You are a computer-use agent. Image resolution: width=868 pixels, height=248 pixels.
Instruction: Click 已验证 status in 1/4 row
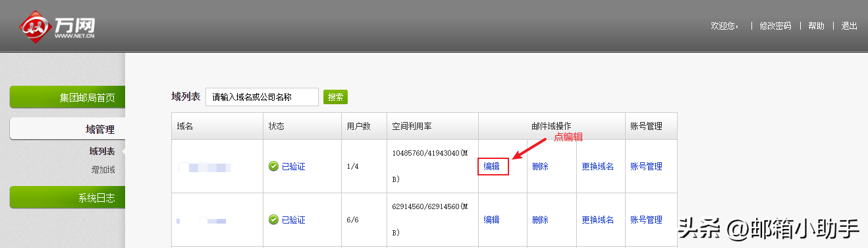coord(293,166)
